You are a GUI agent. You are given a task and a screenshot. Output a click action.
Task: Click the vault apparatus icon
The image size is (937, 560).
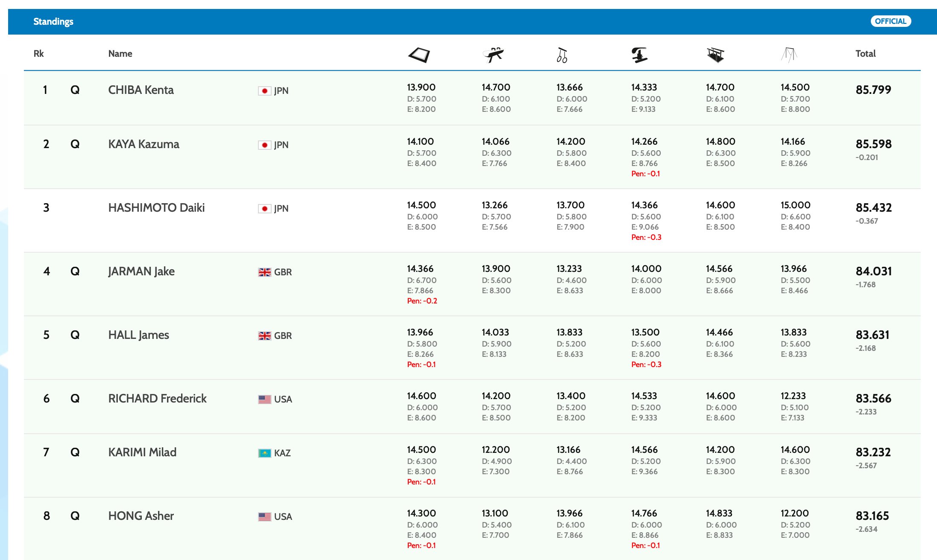click(639, 55)
